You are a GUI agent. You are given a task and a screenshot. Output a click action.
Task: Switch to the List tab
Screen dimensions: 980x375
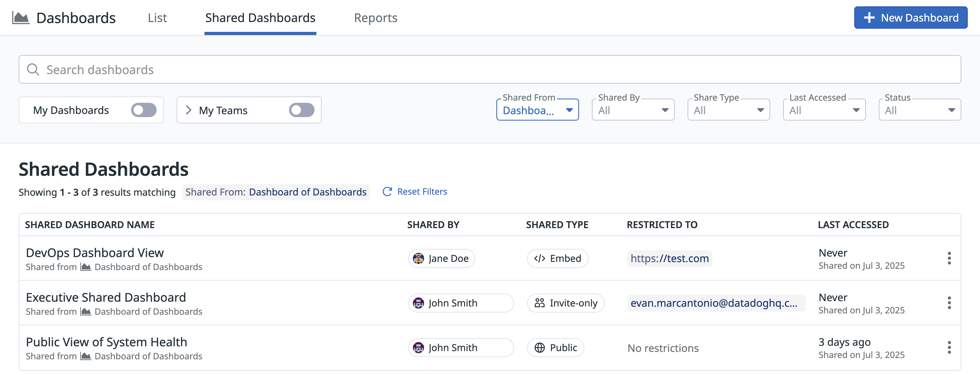[157, 18]
